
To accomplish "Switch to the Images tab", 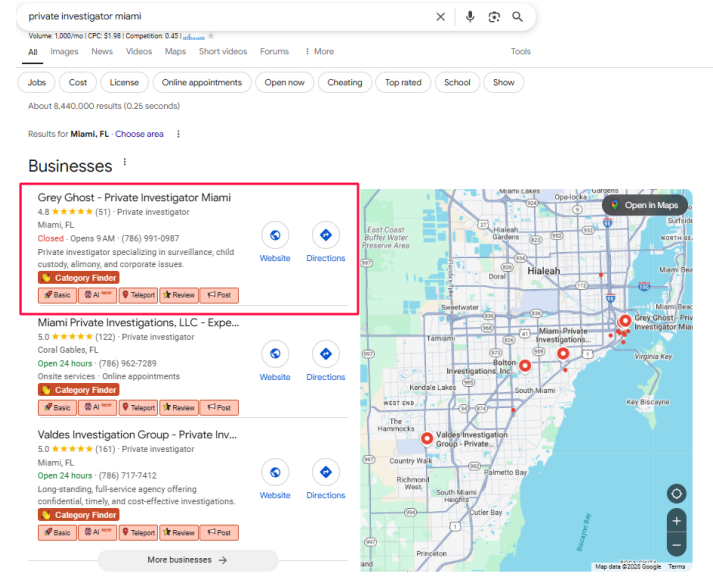I will pyautogui.click(x=64, y=52).
